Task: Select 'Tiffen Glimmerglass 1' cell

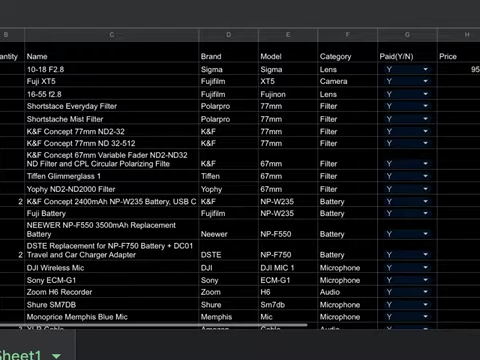Action: coord(112,176)
